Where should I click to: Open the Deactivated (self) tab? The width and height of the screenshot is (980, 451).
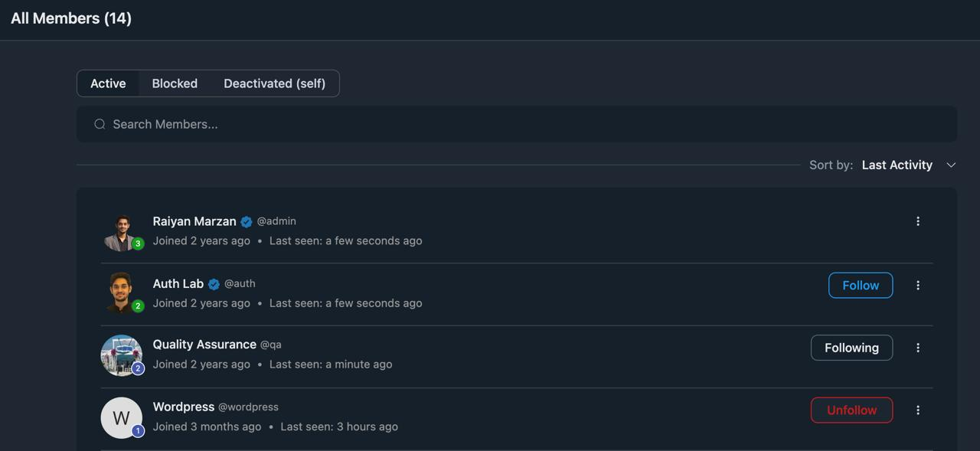click(x=275, y=83)
